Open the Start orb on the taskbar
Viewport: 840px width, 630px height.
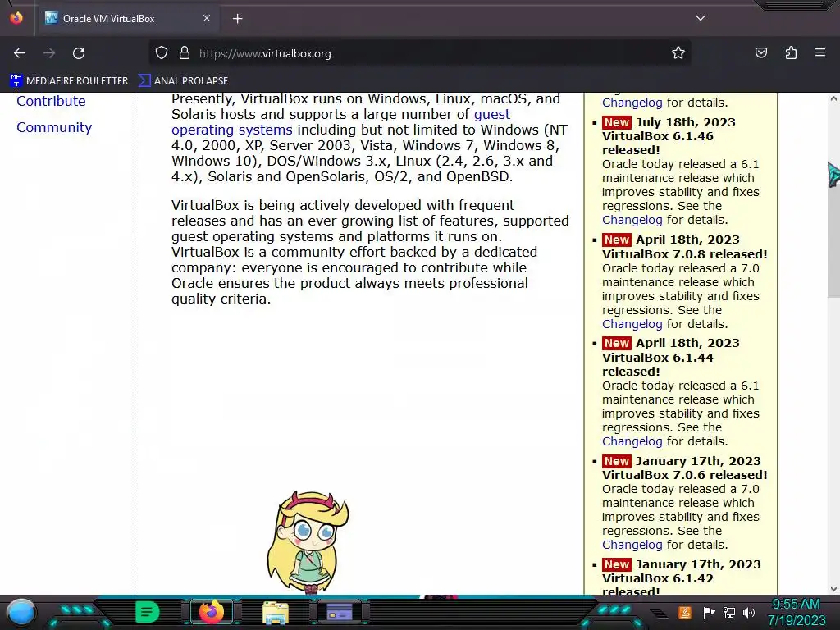[x=21, y=613]
